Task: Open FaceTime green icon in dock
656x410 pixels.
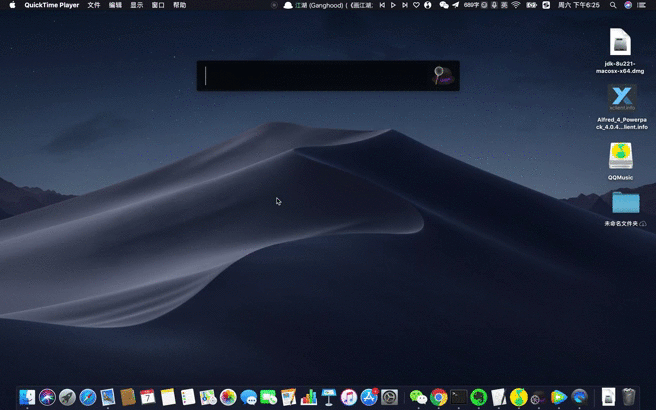Action: 269,397
